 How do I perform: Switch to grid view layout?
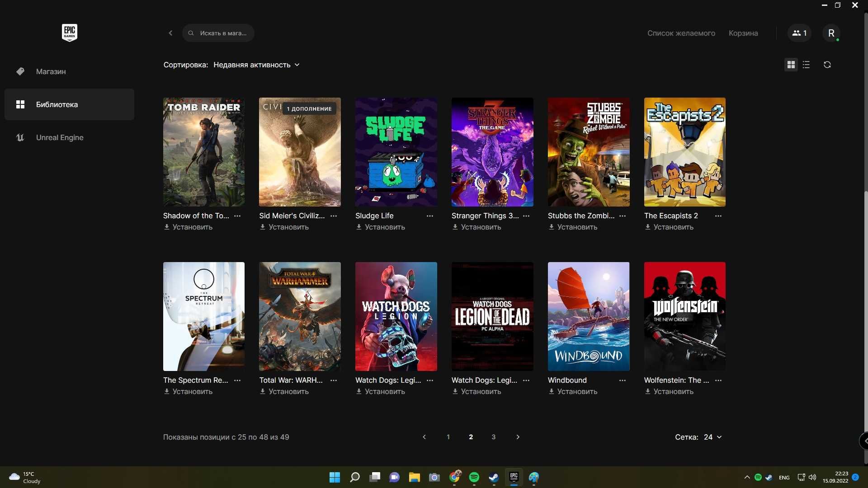point(791,65)
